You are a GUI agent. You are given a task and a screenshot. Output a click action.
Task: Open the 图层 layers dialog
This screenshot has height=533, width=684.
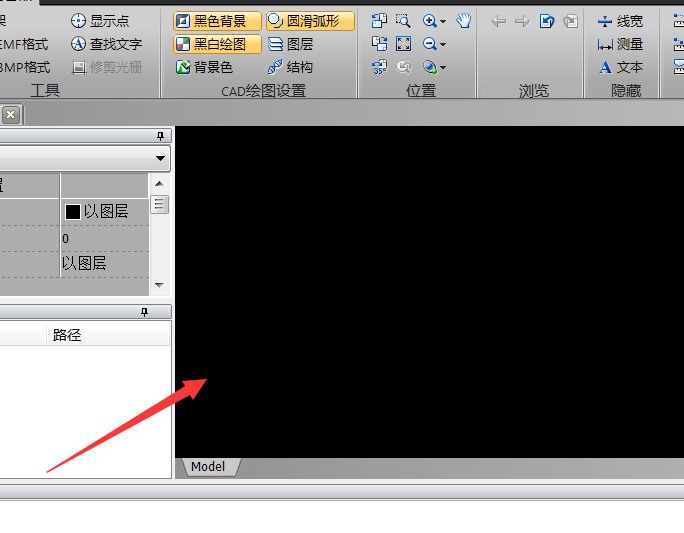(290, 44)
